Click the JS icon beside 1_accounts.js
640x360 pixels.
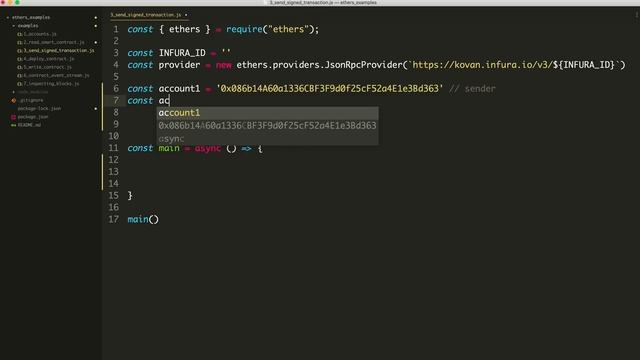click(x=20, y=34)
